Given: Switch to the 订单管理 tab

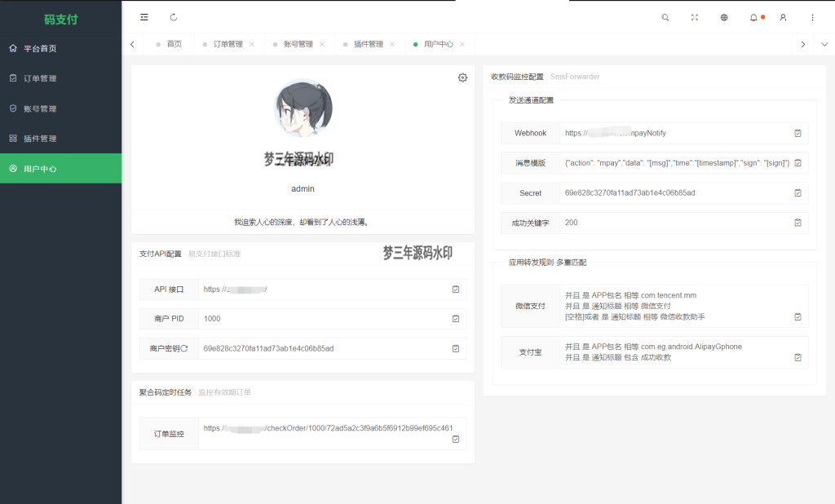Looking at the screenshot, I should tap(228, 44).
